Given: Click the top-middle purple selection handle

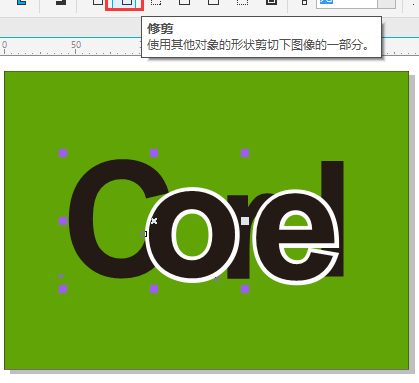Looking at the screenshot, I should click(154, 153).
